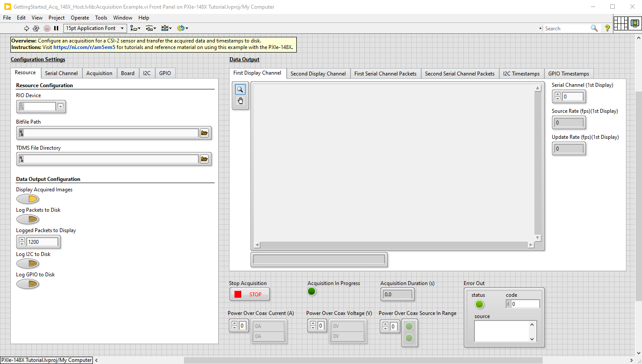
Task: Select the pan hand tool
Action: (x=240, y=101)
